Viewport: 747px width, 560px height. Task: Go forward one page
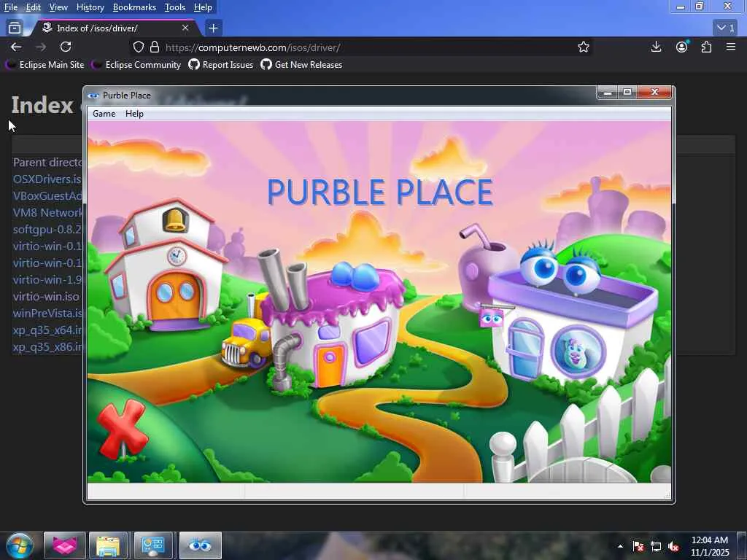point(41,47)
